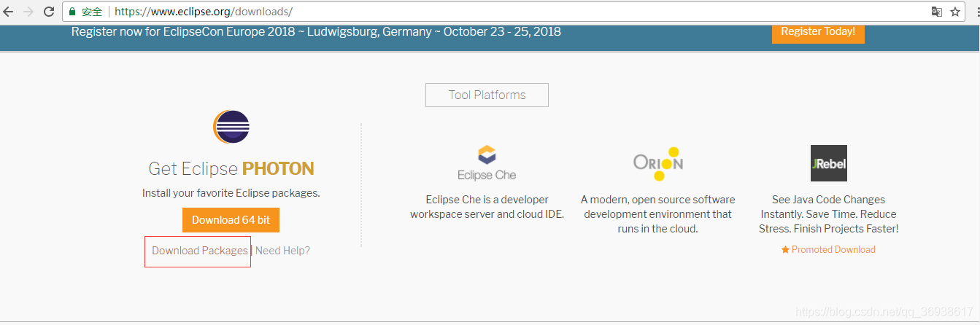Click the Eclipse logo above Get Eclipse Photon
980x325 pixels.
tap(231, 127)
